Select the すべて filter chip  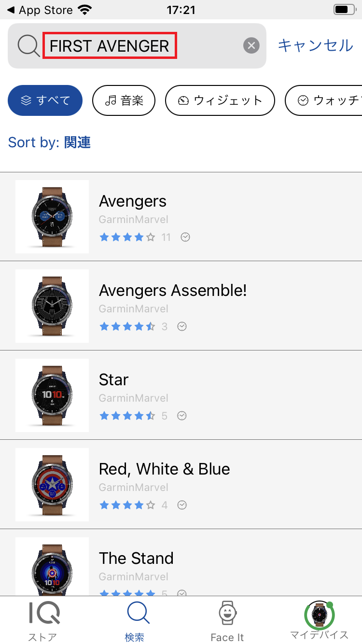click(x=45, y=100)
